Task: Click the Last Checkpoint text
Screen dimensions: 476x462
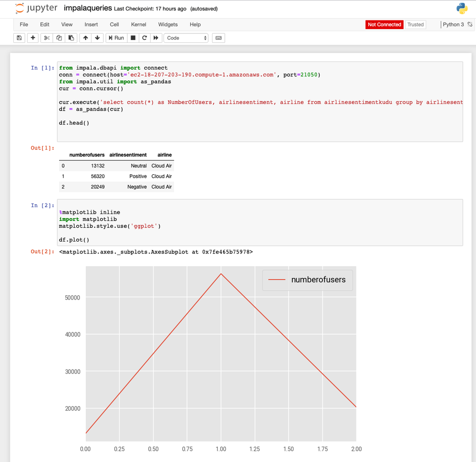Action: [150, 9]
